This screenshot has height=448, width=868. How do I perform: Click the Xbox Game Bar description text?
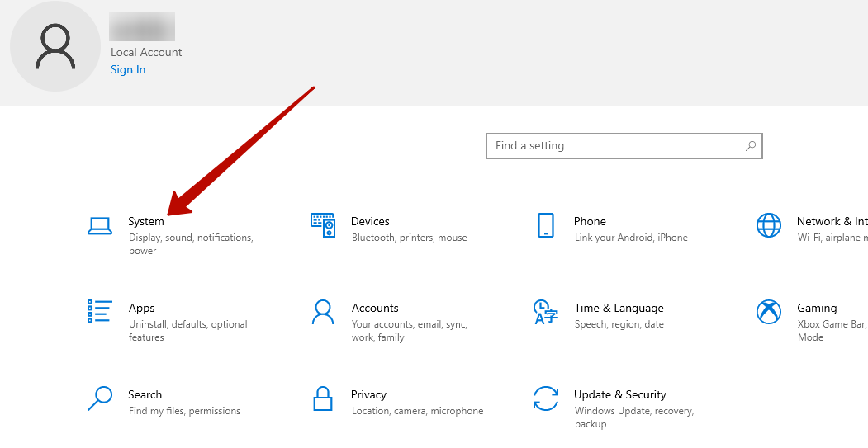832,331
